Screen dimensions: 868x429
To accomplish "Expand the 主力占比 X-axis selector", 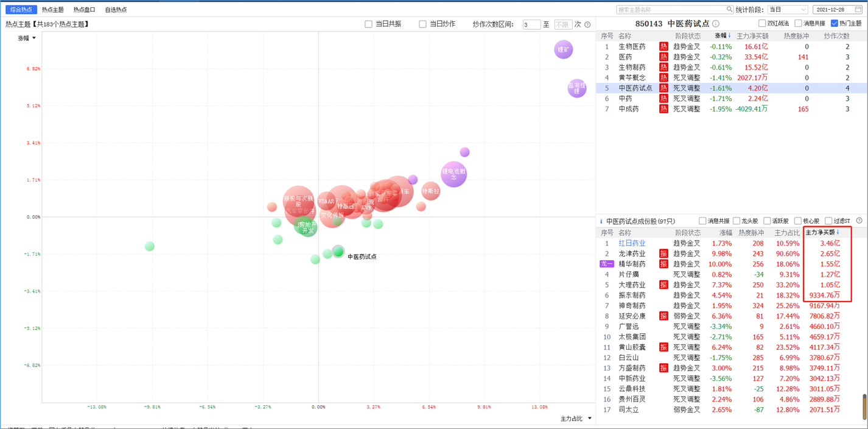I will click(576, 419).
